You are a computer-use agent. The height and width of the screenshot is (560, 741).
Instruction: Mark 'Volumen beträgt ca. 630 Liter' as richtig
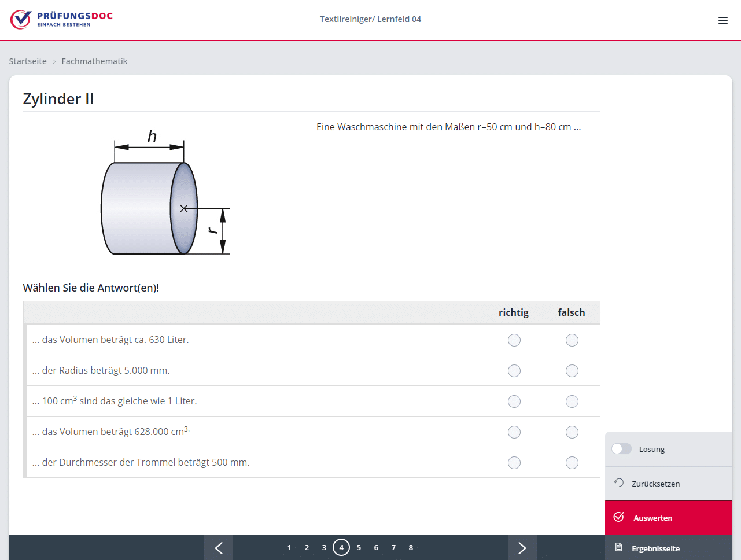tap(514, 340)
